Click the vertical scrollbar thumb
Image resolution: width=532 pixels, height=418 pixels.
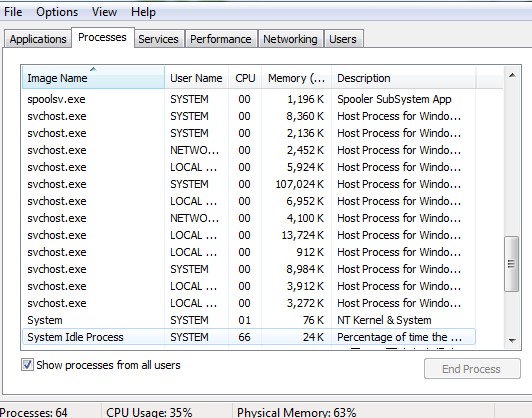pyautogui.click(x=512, y=264)
